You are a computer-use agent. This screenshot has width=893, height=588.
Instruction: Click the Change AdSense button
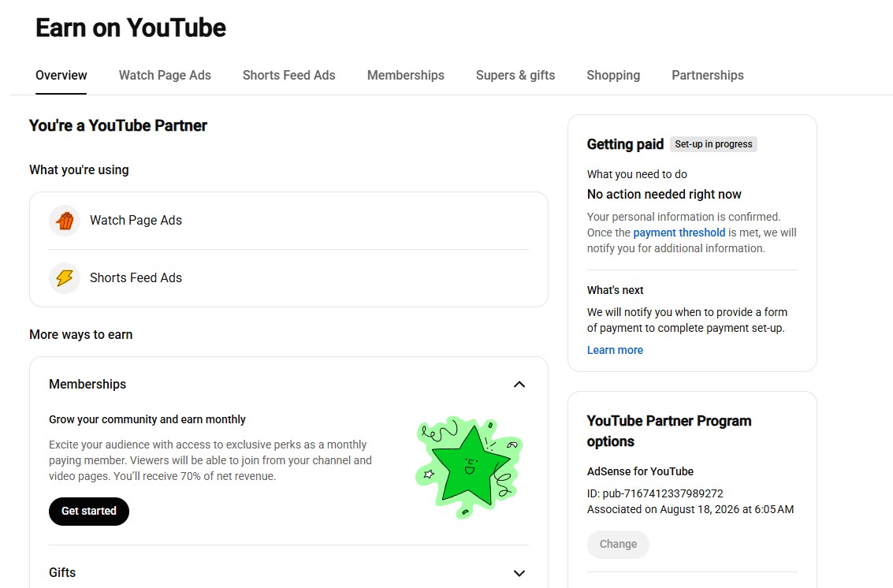(x=618, y=544)
